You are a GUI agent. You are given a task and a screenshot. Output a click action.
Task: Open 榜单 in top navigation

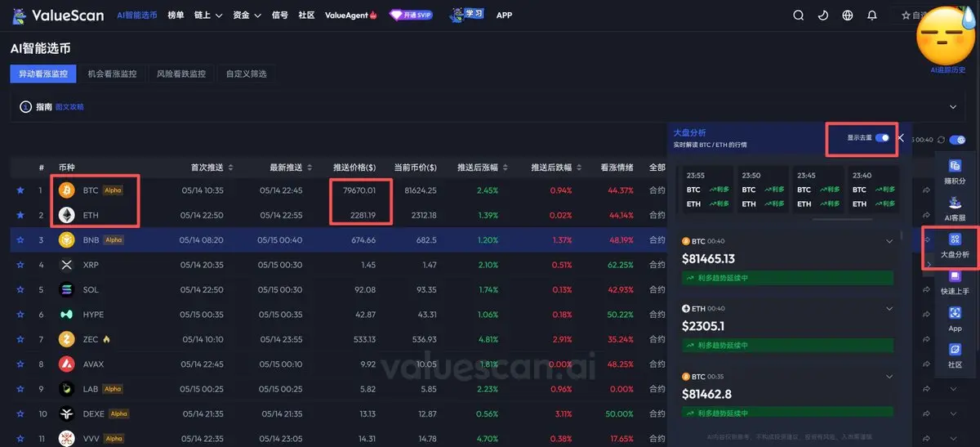tap(176, 15)
